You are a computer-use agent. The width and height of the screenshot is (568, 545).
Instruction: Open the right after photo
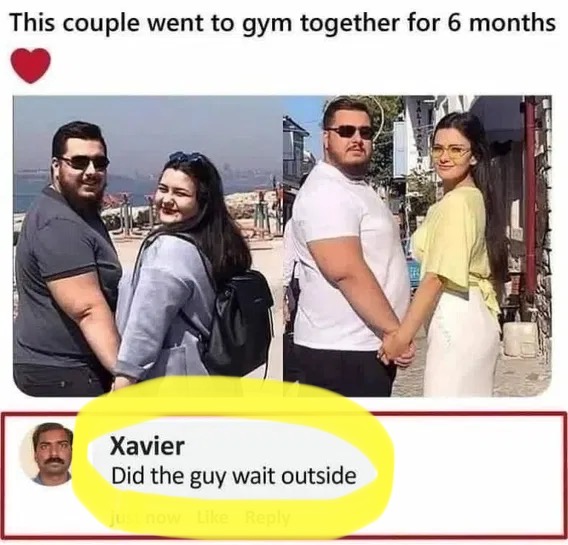417,246
